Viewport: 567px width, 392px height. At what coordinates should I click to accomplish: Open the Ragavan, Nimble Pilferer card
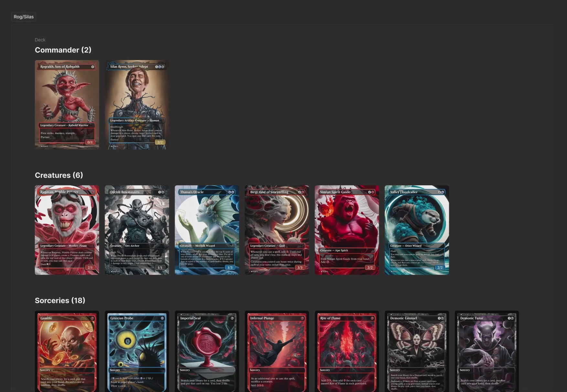67,230
